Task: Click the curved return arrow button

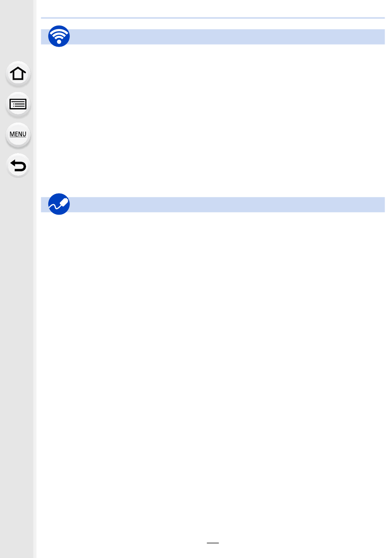Action: 18,165
